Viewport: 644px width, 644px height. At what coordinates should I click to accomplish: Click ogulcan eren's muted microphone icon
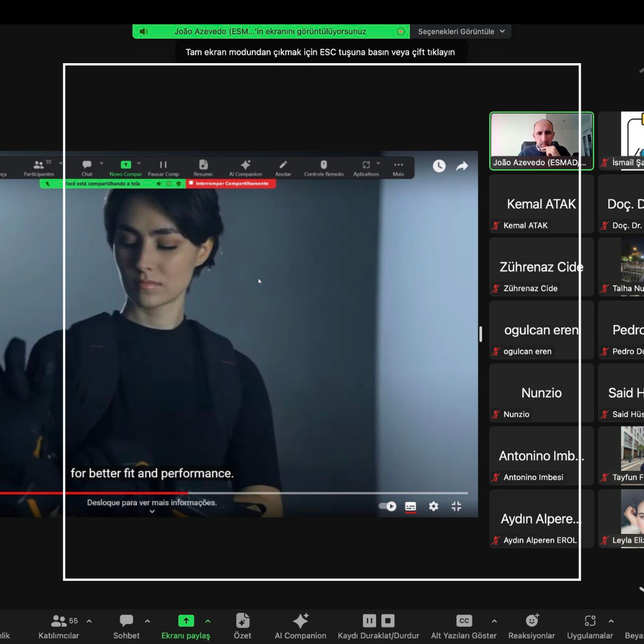point(496,351)
